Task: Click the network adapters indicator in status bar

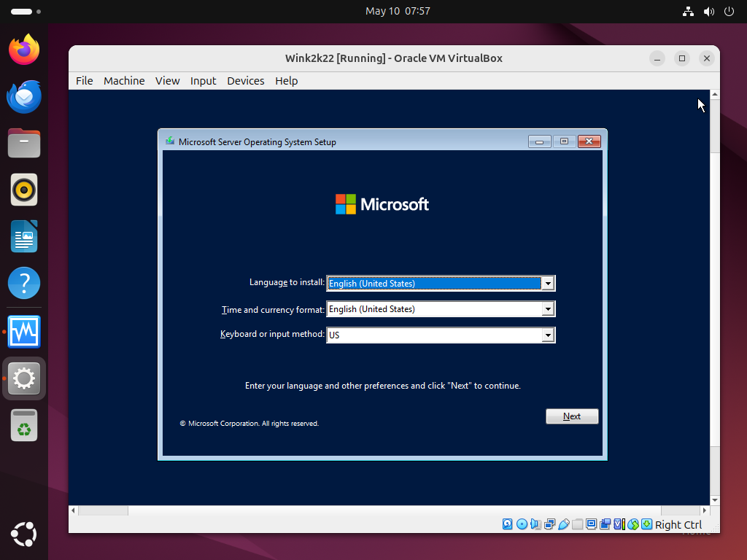Action: (549, 524)
